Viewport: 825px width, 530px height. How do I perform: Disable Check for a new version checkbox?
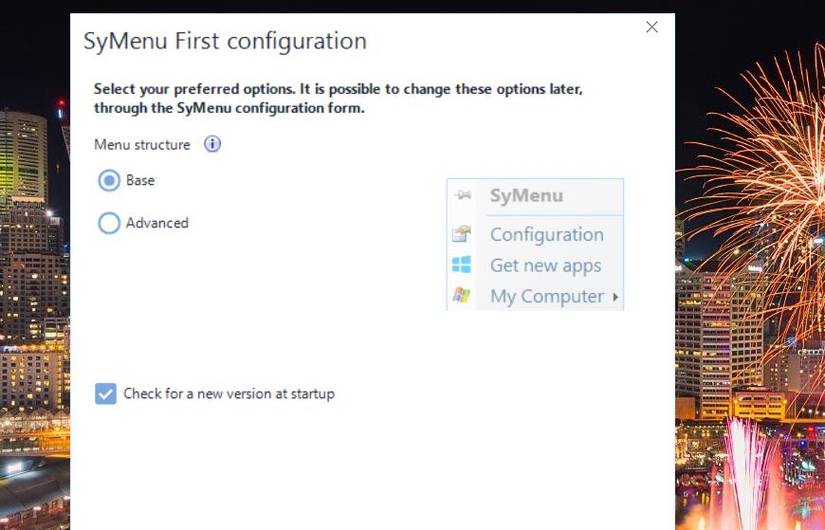click(105, 394)
